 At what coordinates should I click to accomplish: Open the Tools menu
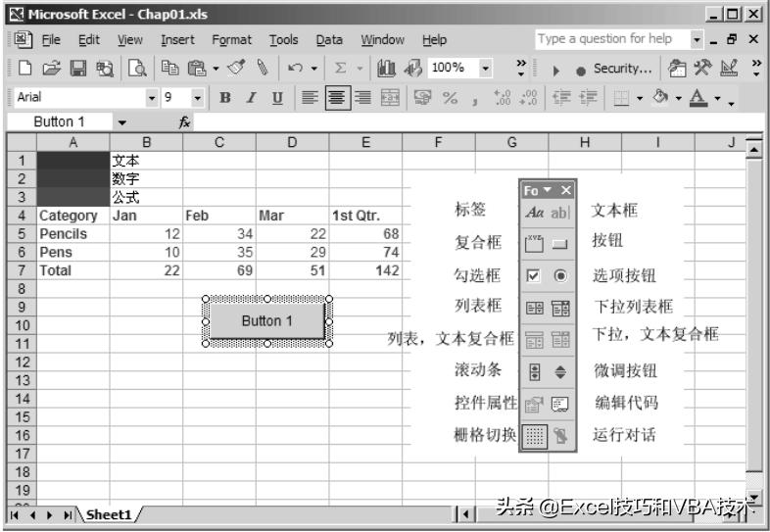tap(283, 40)
